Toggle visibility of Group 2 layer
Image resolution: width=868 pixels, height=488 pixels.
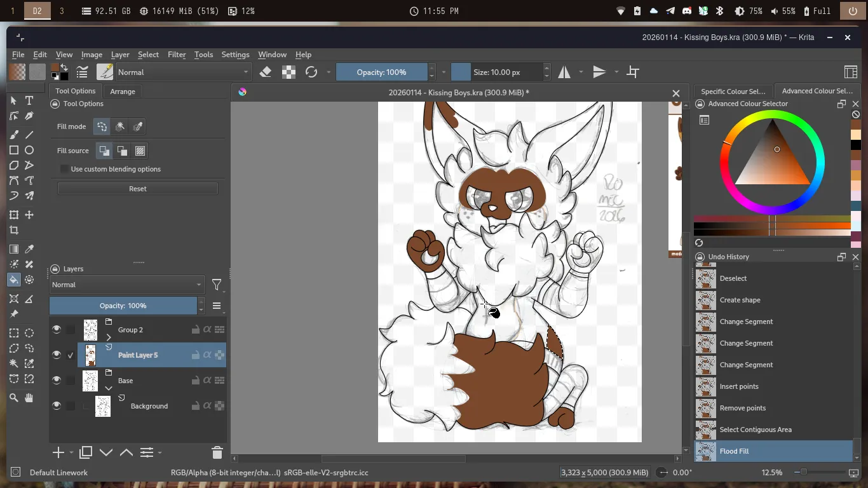coord(57,329)
